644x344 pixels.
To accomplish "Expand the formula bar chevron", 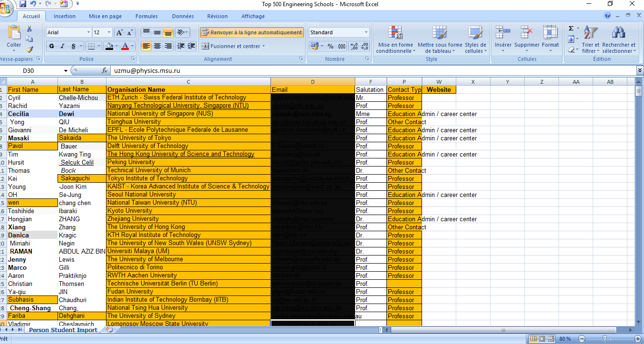I will click(x=640, y=70).
